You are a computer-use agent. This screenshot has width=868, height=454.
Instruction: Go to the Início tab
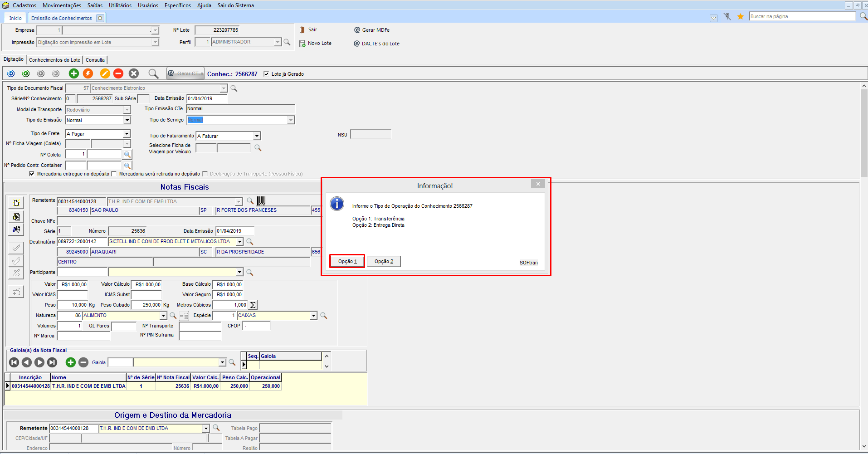(x=15, y=18)
